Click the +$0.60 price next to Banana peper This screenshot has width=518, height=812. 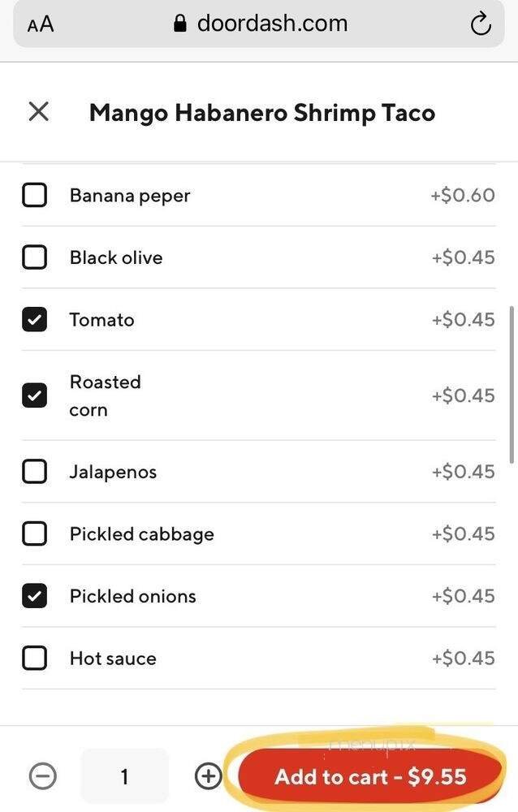pyautogui.click(x=463, y=195)
